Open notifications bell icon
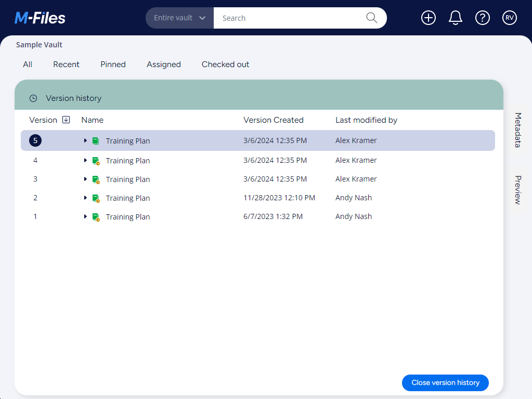Viewport: 532px width, 399px height. click(x=455, y=18)
